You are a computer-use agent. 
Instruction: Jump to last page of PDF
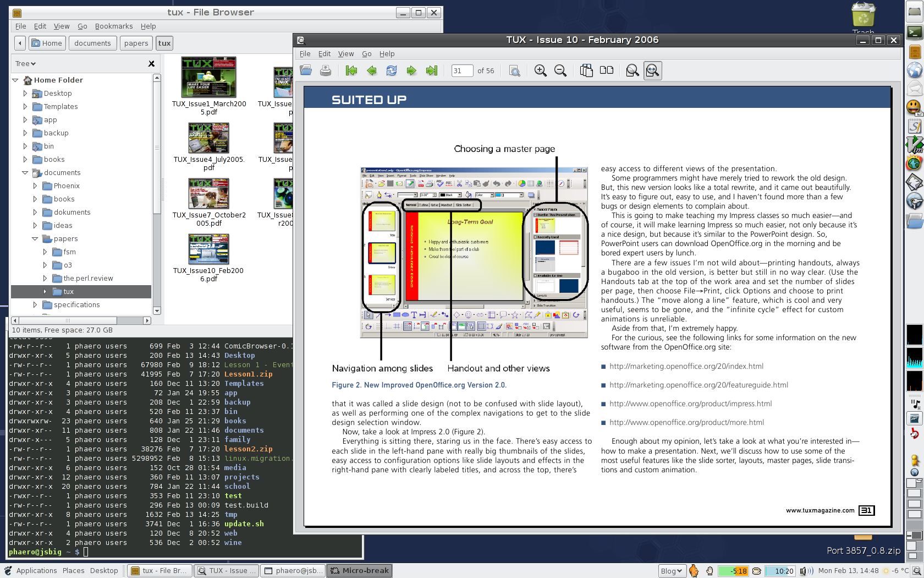click(432, 70)
